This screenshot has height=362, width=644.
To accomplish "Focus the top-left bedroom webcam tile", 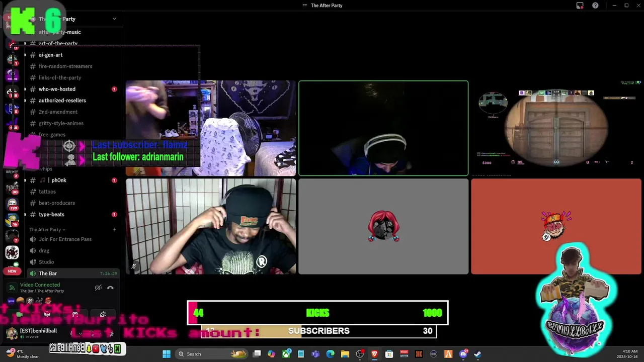I will (x=211, y=128).
